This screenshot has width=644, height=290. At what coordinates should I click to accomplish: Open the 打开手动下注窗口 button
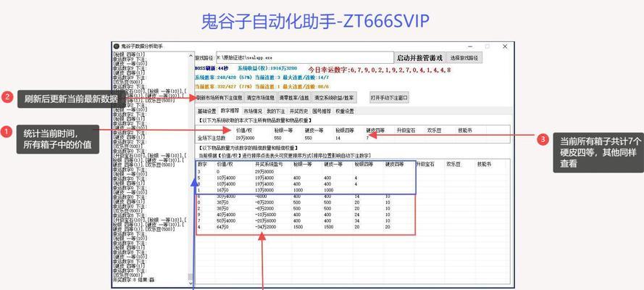click(389, 98)
